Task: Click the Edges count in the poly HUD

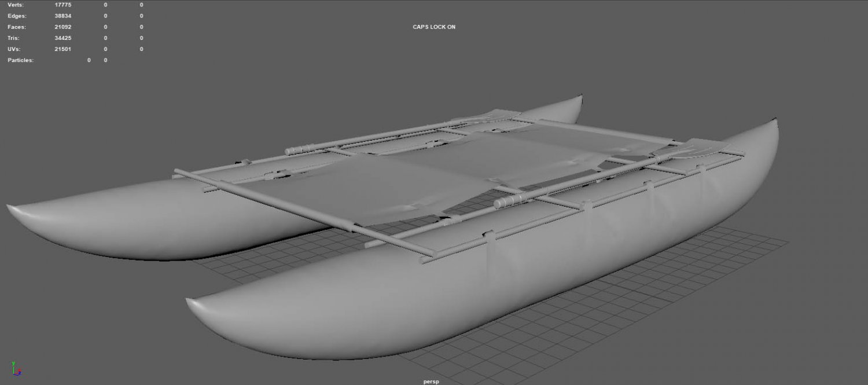Action: click(x=64, y=16)
